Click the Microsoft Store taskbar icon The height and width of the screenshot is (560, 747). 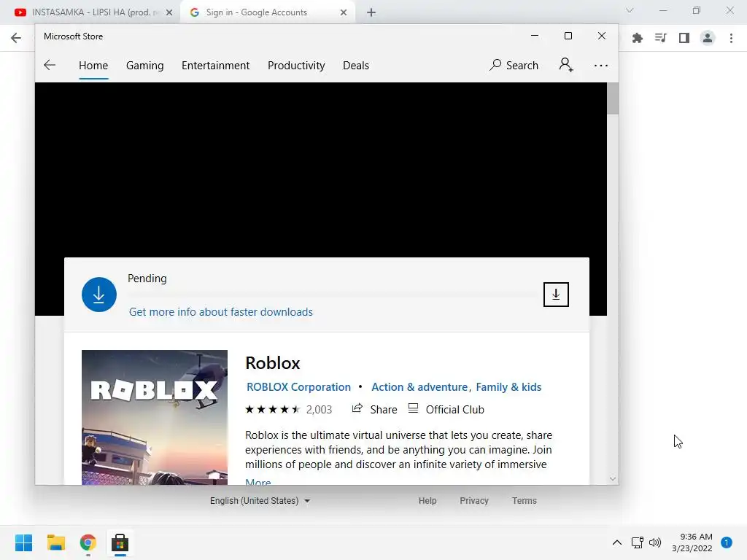pos(120,542)
